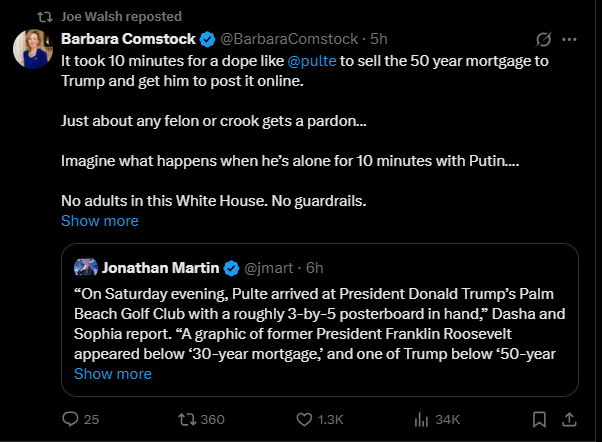Viewport: 602px width, 442px height.
Task: Click the repost icon beside Joe Walsh
Action: pos(45,16)
